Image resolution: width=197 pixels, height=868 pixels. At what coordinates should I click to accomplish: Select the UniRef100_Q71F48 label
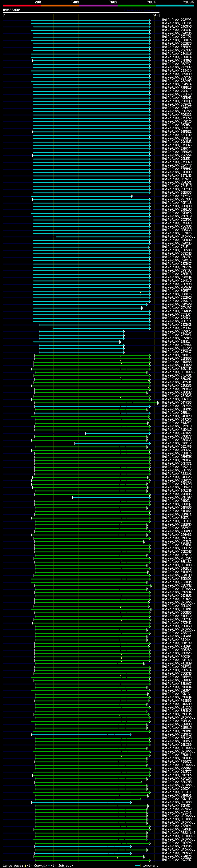click(x=177, y=94)
